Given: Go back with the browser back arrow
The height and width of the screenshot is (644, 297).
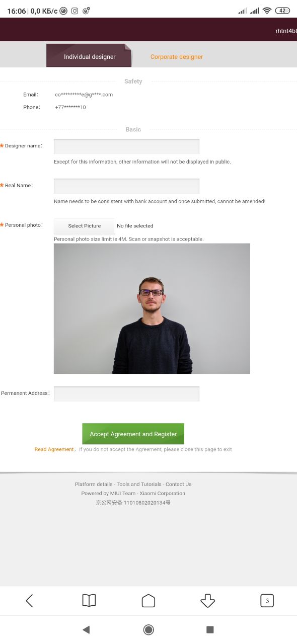Looking at the screenshot, I should [29, 600].
